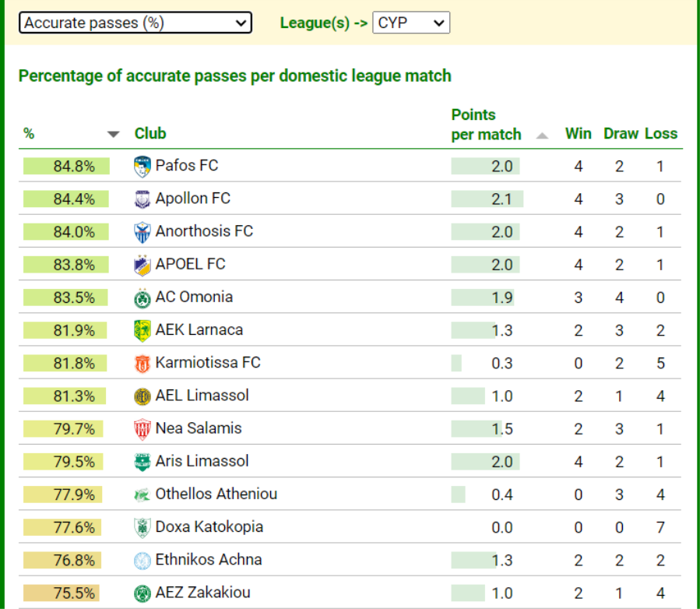Click the Nea Salamis crest icon
Screen dimensions: 700x609
[x=142, y=429]
